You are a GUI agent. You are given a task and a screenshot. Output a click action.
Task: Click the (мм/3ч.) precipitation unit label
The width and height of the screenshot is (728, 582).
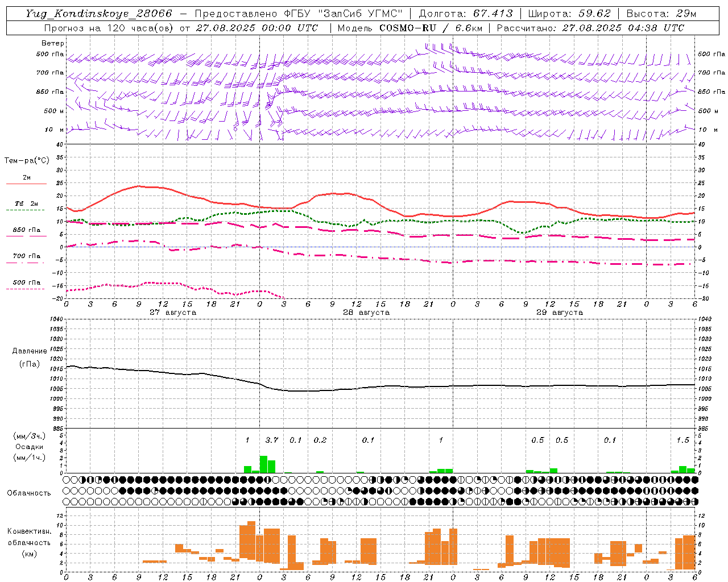(28, 436)
